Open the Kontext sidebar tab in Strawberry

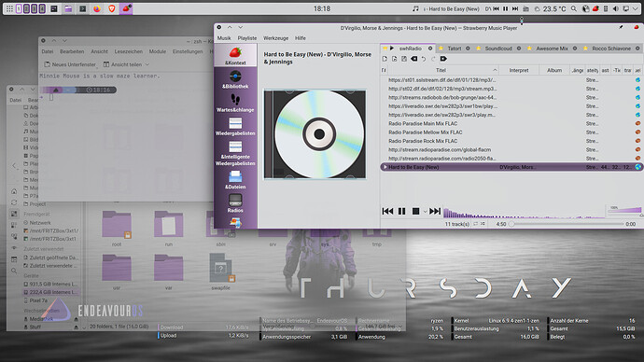click(x=235, y=56)
